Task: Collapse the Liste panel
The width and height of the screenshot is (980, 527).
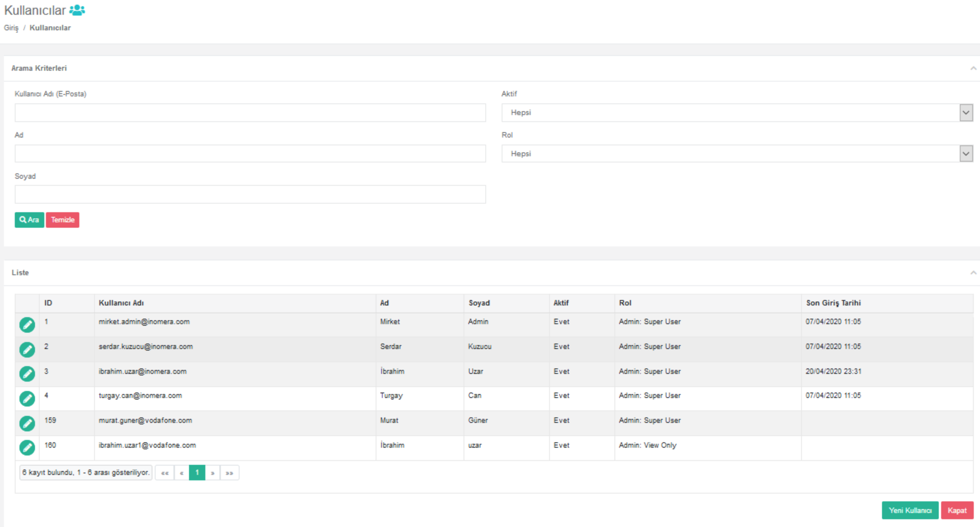Action: coord(973,273)
